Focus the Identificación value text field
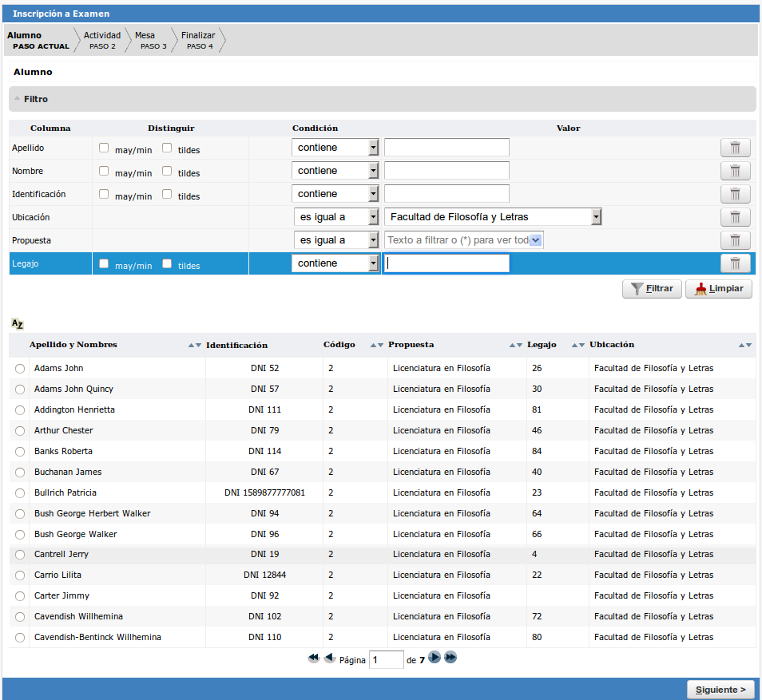The width and height of the screenshot is (762, 700). click(x=446, y=194)
